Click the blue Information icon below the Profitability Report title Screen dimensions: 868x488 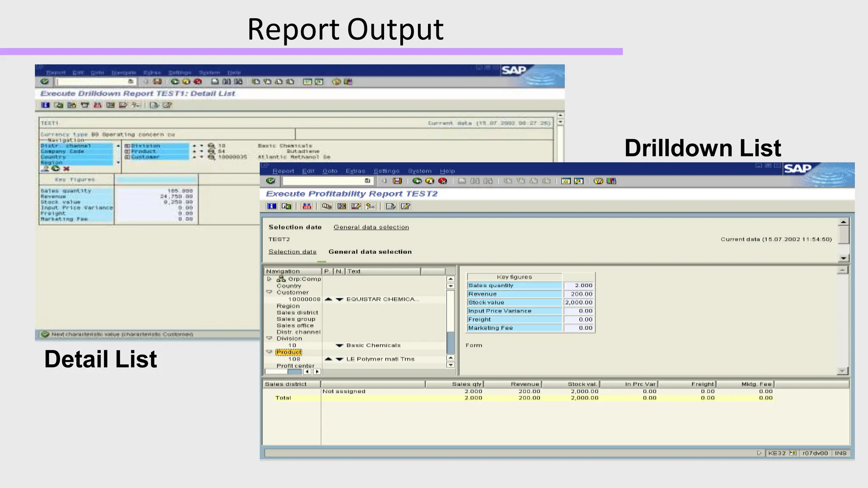coord(272,206)
